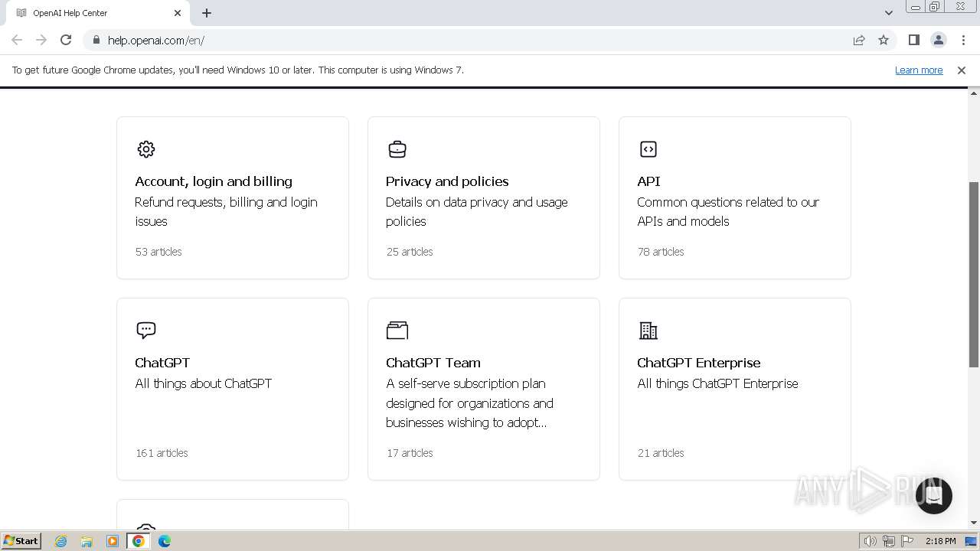Open the ChatGPT collection heading
This screenshot has width=980, height=551.
[x=162, y=363]
